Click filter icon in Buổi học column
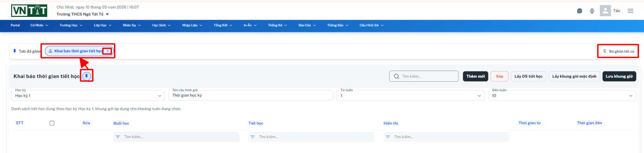Screen dimensions: 644x153 tap(118, 137)
